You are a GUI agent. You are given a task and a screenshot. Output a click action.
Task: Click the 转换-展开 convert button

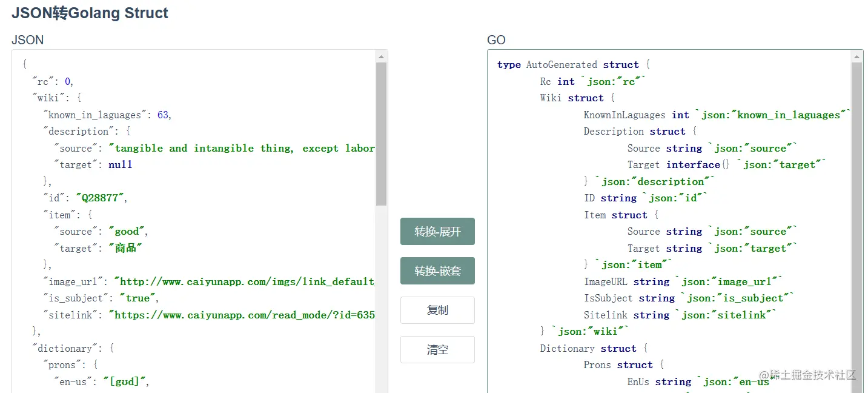point(437,232)
